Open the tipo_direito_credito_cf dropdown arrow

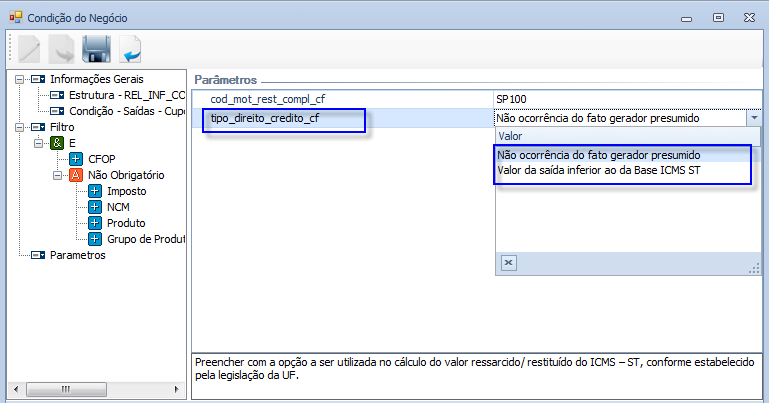click(754, 118)
